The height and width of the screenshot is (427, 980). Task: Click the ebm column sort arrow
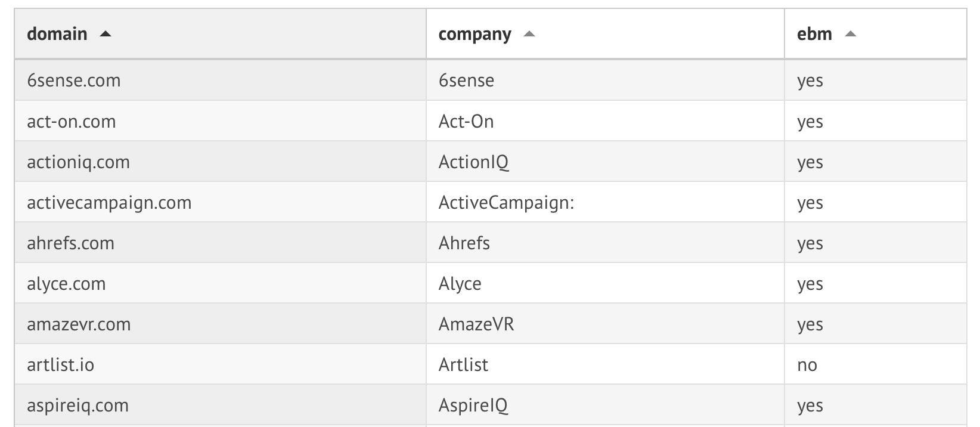851,35
